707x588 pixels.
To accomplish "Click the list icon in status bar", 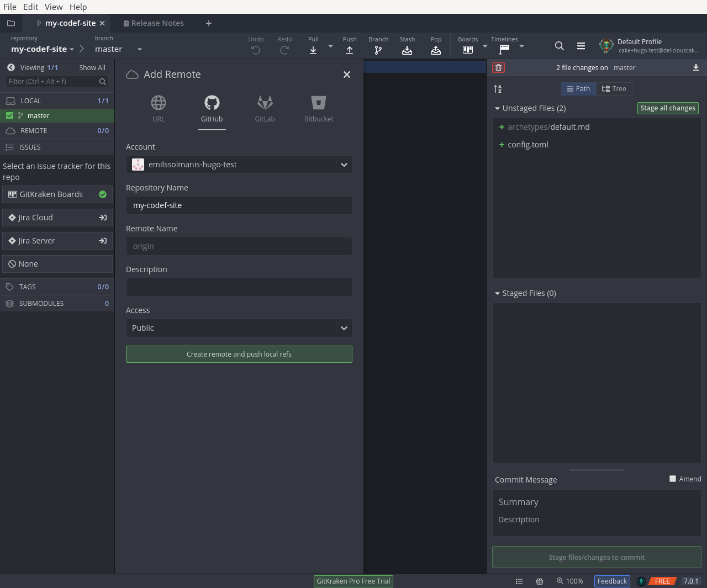I will tap(519, 581).
